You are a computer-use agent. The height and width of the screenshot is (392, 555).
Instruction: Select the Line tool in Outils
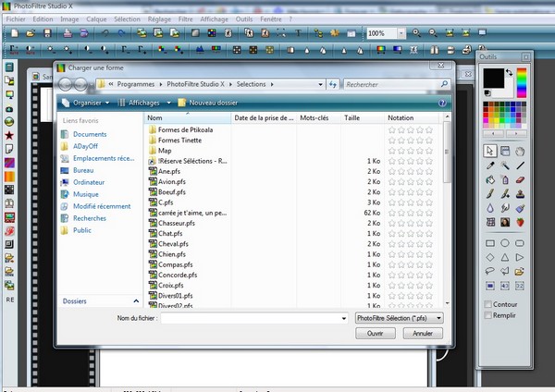point(520,165)
